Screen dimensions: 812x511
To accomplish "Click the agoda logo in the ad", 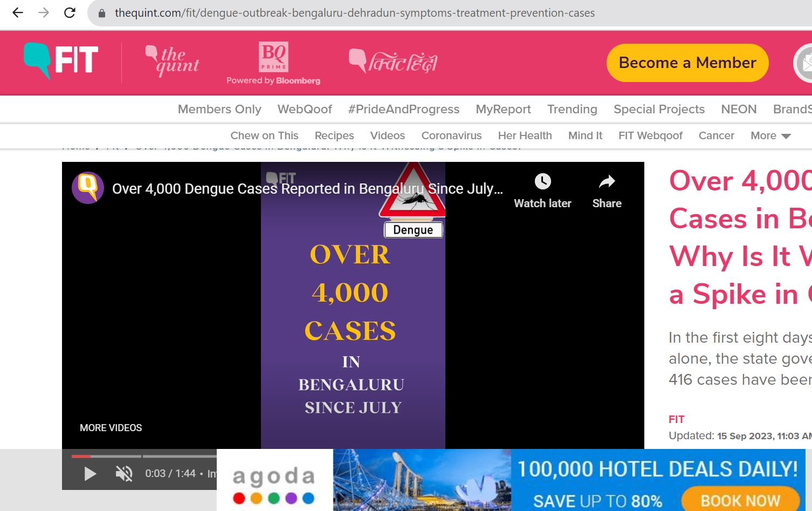I will point(274,485).
